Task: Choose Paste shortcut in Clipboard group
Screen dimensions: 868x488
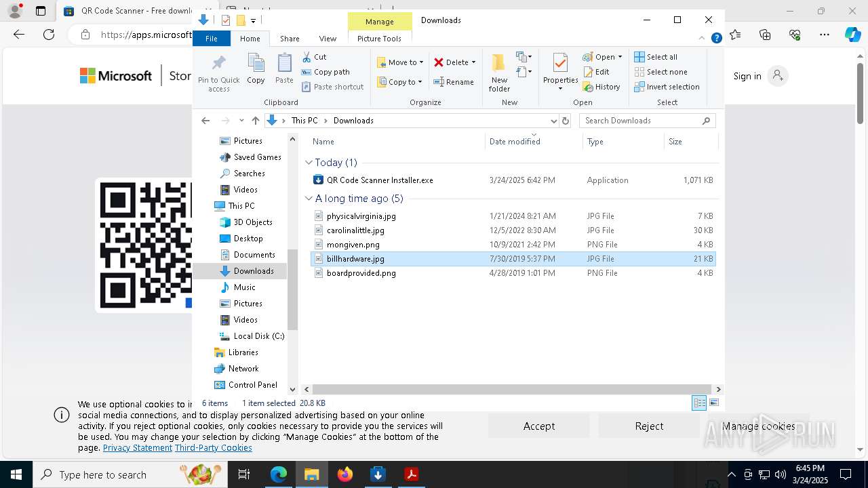Action: [332, 87]
